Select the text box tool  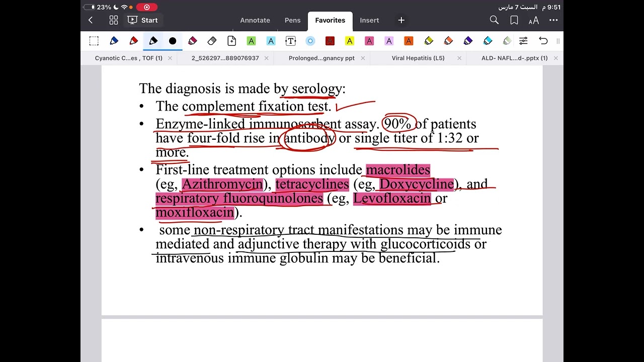click(x=290, y=41)
